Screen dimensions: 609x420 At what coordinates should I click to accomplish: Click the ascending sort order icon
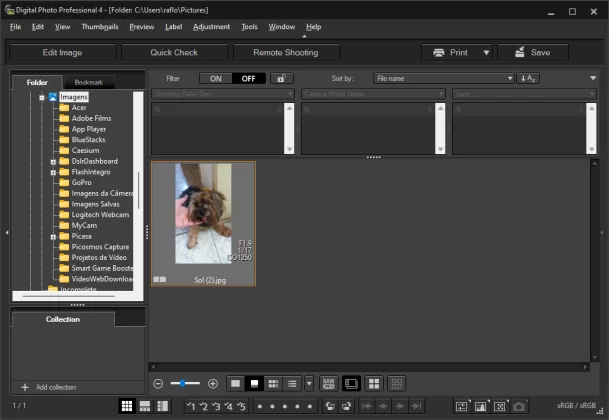529,78
